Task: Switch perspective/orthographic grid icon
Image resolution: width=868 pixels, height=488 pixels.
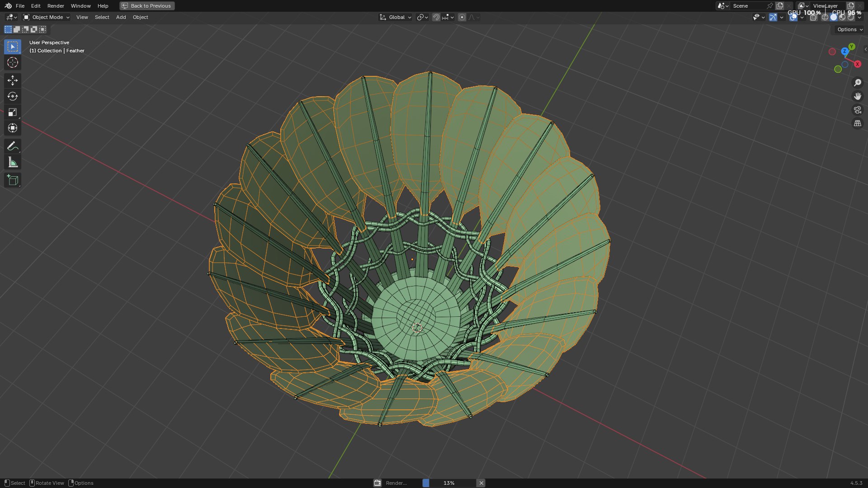Action: click(x=857, y=123)
